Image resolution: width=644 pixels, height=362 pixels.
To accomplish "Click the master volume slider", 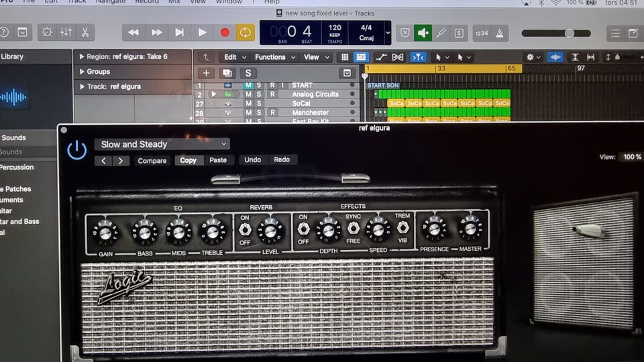I will 569,33.
